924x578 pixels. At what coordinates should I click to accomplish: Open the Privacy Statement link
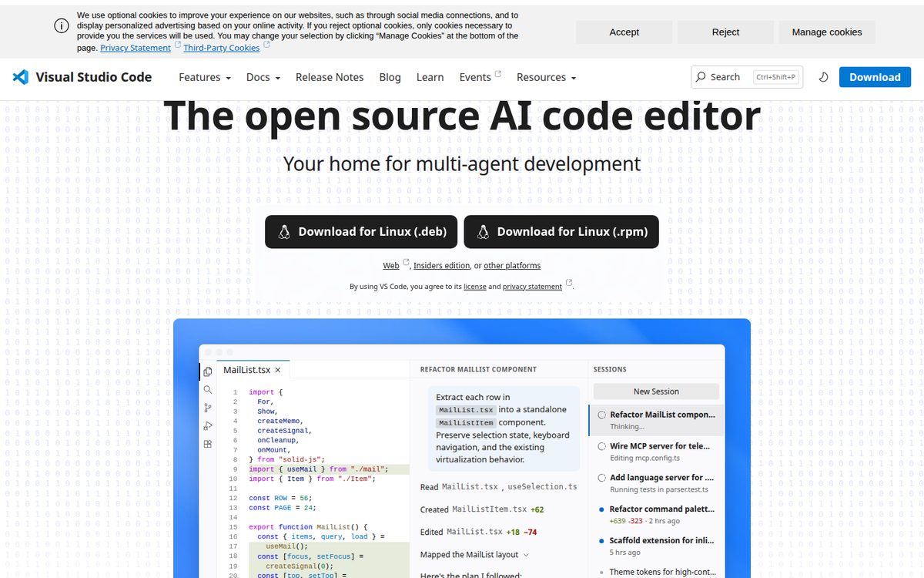pos(136,48)
